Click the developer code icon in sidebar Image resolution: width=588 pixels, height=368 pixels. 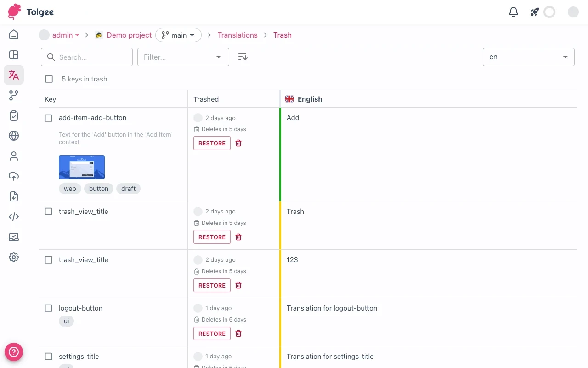click(x=14, y=217)
